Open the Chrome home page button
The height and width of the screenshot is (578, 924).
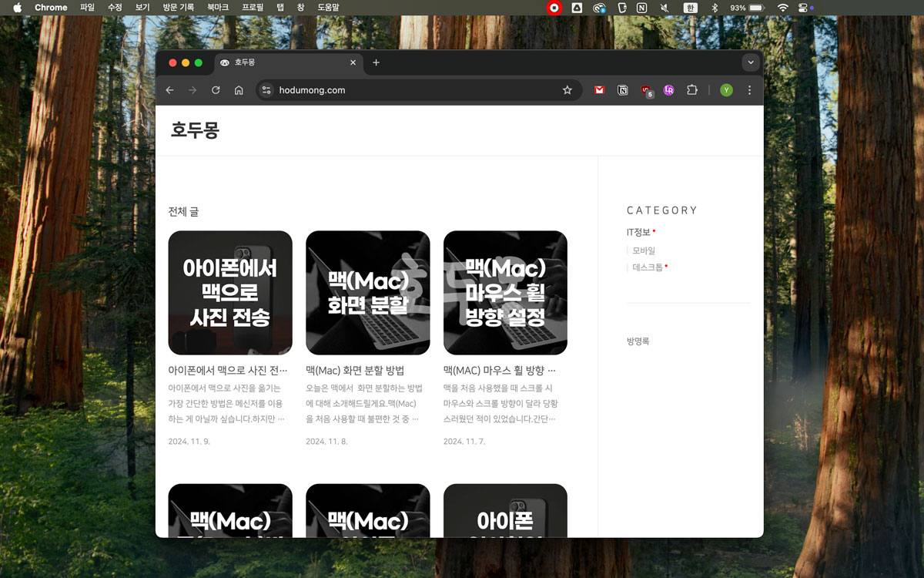[x=239, y=90]
